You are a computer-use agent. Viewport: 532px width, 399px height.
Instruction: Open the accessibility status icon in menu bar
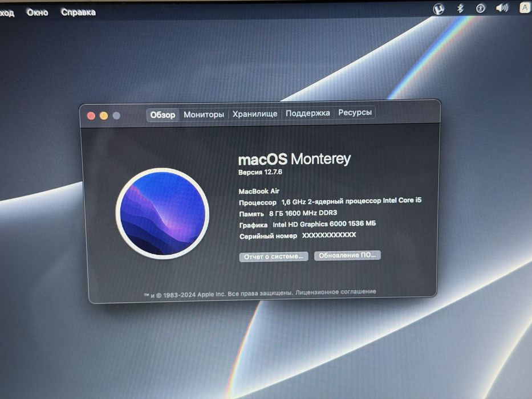point(480,8)
